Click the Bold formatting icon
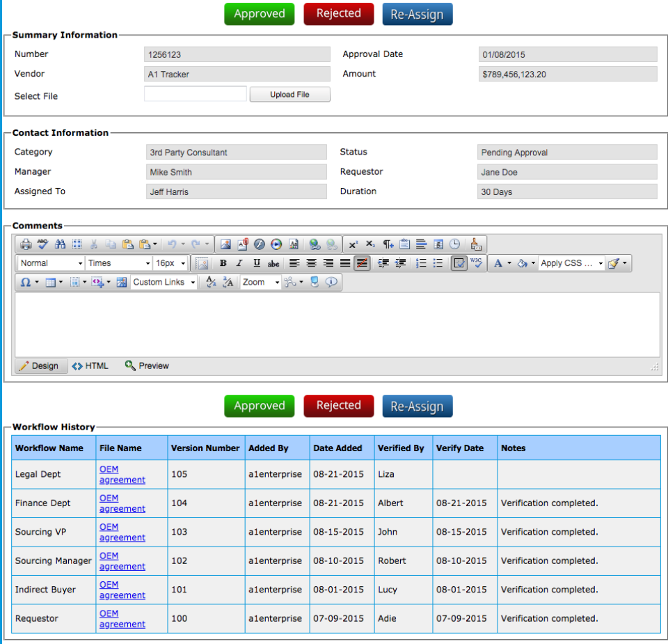 [223, 263]
